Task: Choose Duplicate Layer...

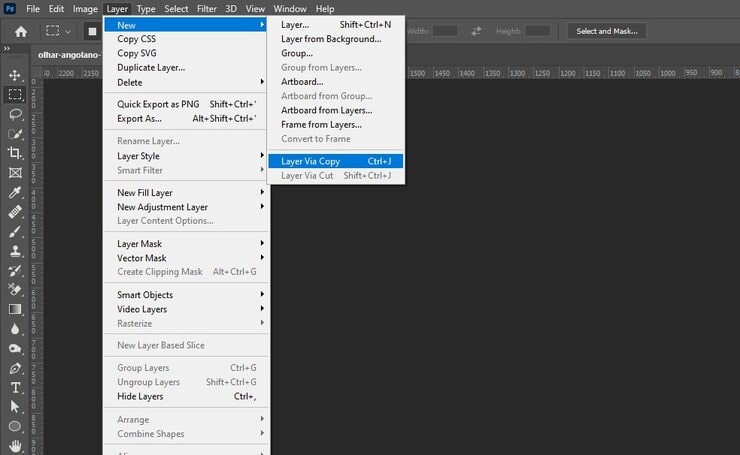Action: point(186,67)
